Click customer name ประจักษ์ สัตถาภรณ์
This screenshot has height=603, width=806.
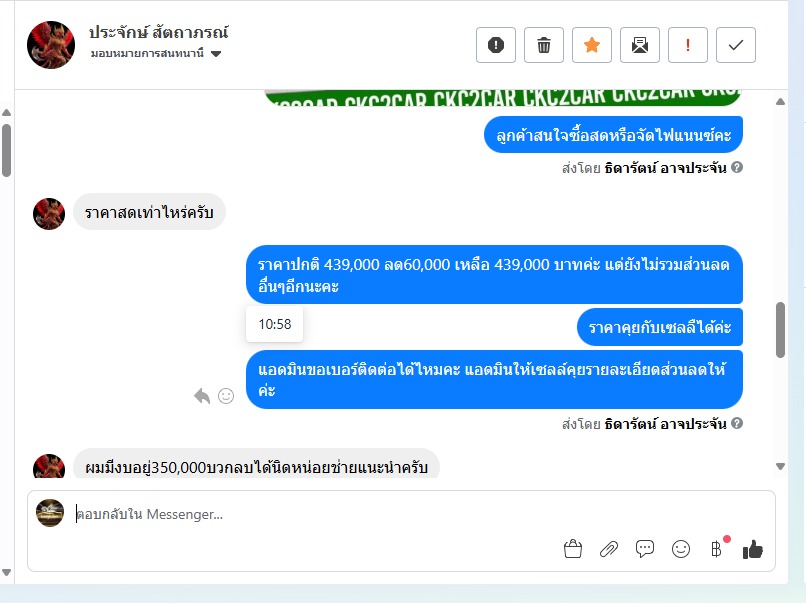158,32
